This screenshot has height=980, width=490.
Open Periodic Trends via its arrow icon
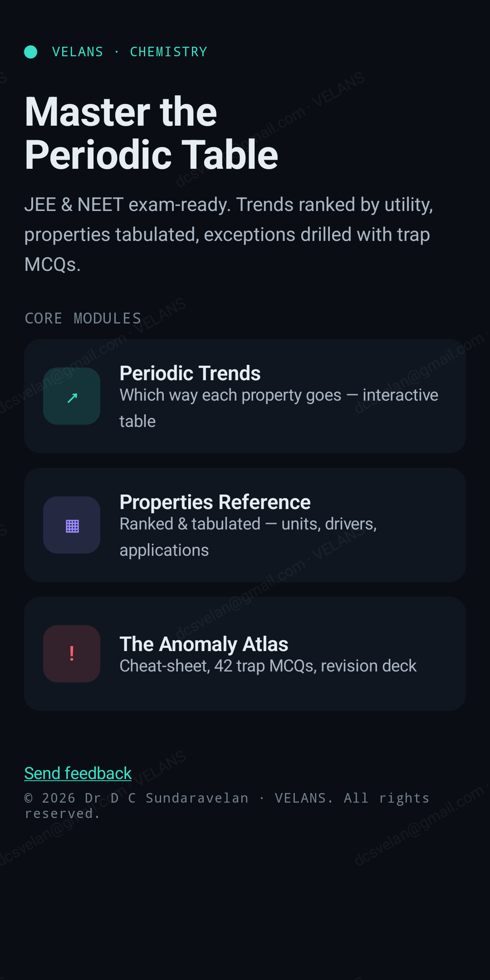click(x=72, y=396)
